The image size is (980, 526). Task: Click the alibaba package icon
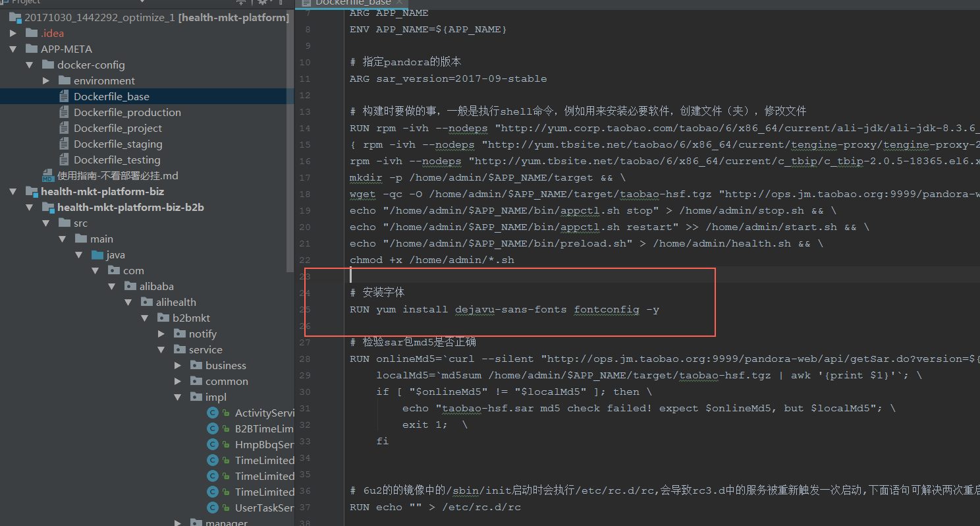click(130, 286)
